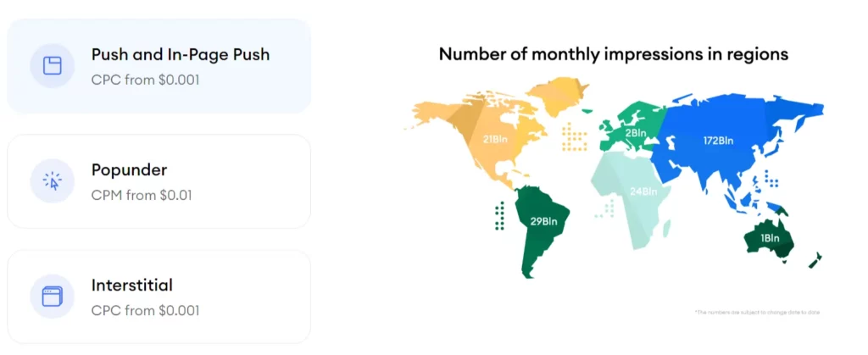This screenshot has width=868, height=355.
Task: Click the Push card's CPC from $0.001 text
Action: [x=145, y=80]
